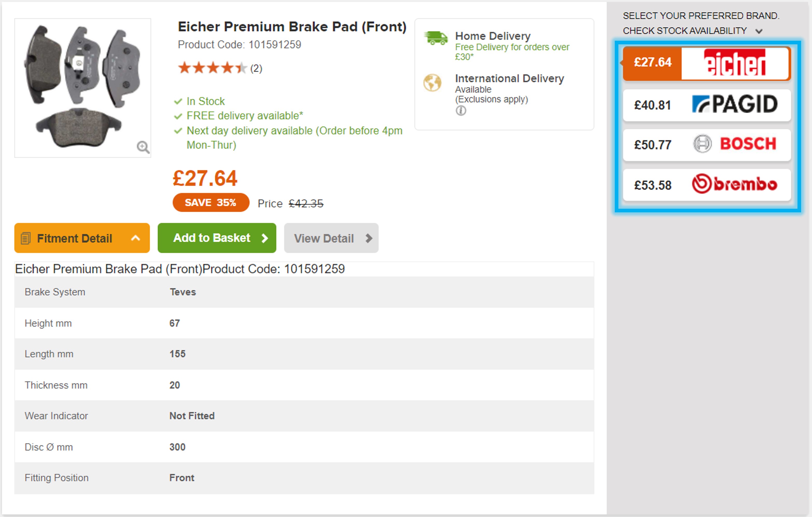
Task: Choose the £50.77 Bosch price option
Action: [x=653, y=145]
